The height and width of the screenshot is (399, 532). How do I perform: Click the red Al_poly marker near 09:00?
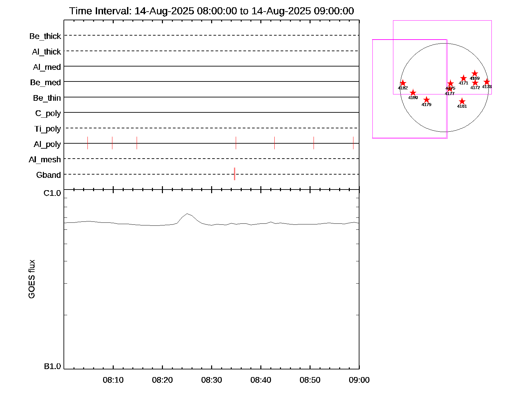353,143
